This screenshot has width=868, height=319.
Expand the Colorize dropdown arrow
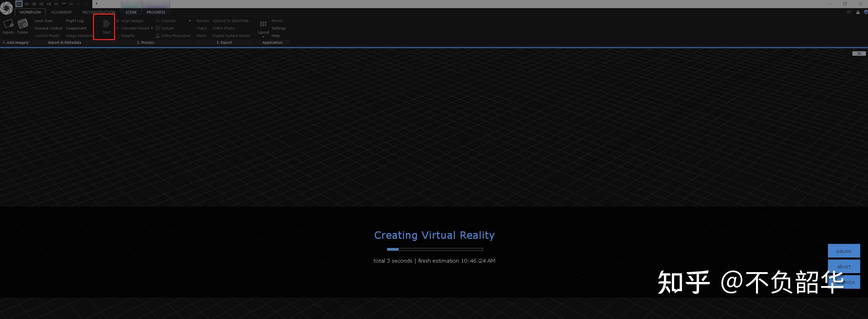click(x=190, y=21)
